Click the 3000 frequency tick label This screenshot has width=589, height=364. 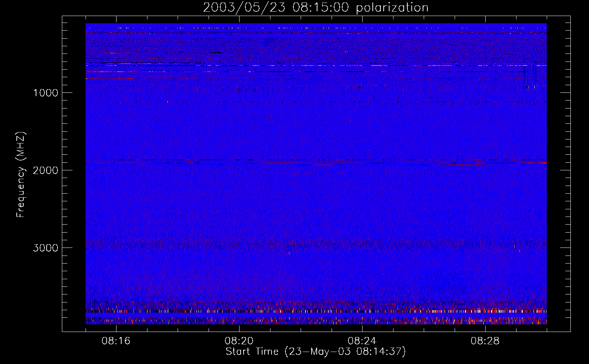(x=46, y=248)
